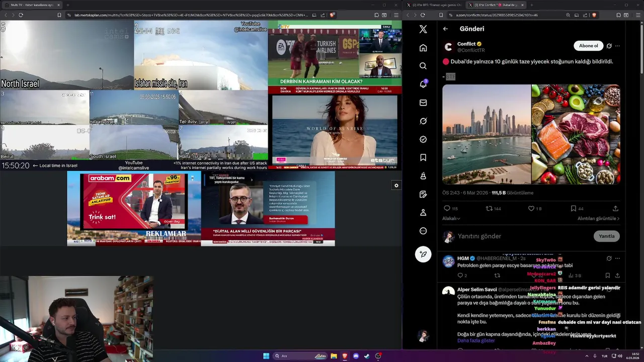Open Dubai skyline image in post
Image resolution: width=644 pixels, height=362 pixels.
click(x=487, y=134)
